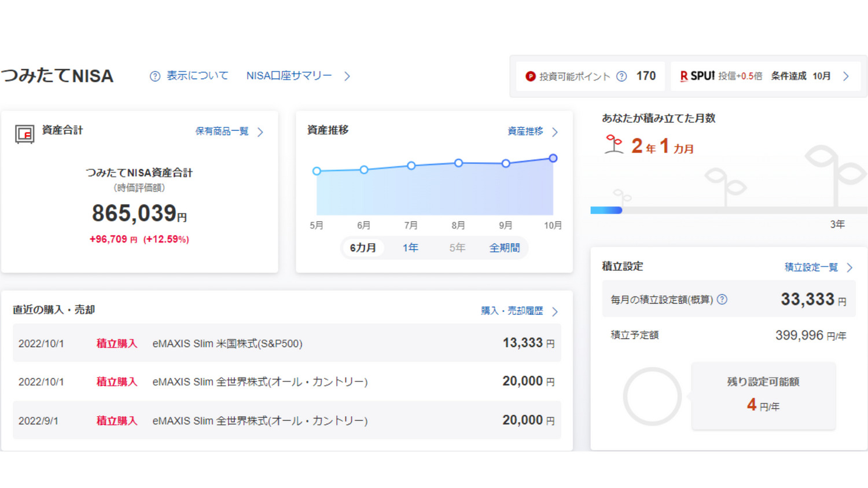This screenshot has width=868, height=488.
Task: Select the 1年 period tab
Action: pos(410,248)
